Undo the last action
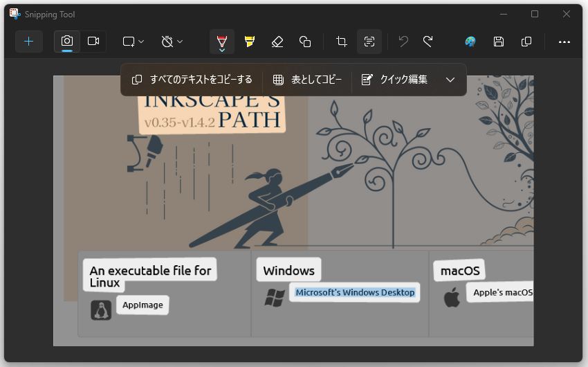 [403, 42]
